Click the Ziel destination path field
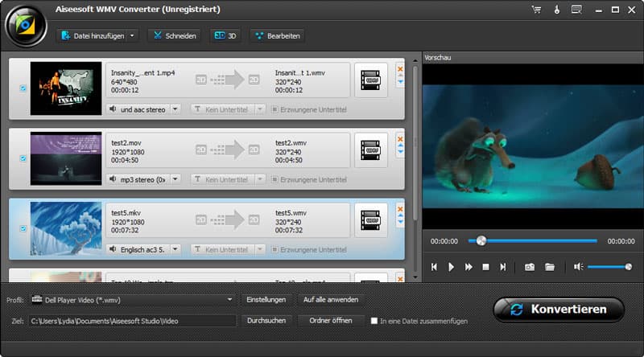 coord(132,321)
